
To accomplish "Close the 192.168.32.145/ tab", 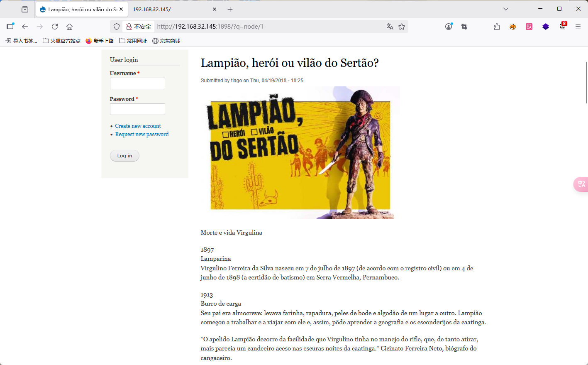I will [x=215, y=9].
